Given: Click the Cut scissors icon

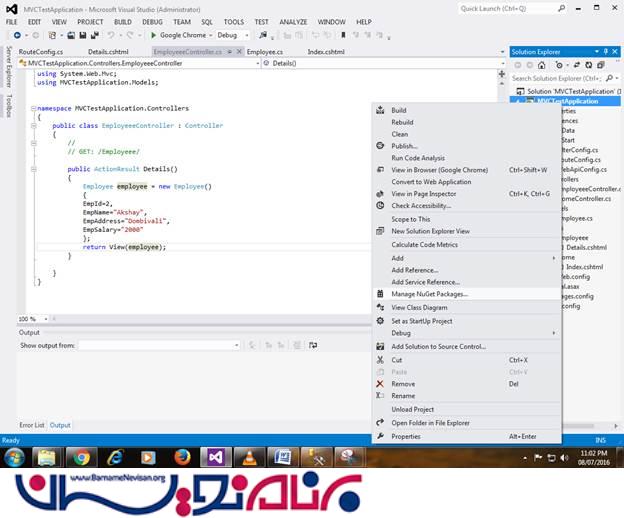Looking at the screenshot, I should (380, 360).
